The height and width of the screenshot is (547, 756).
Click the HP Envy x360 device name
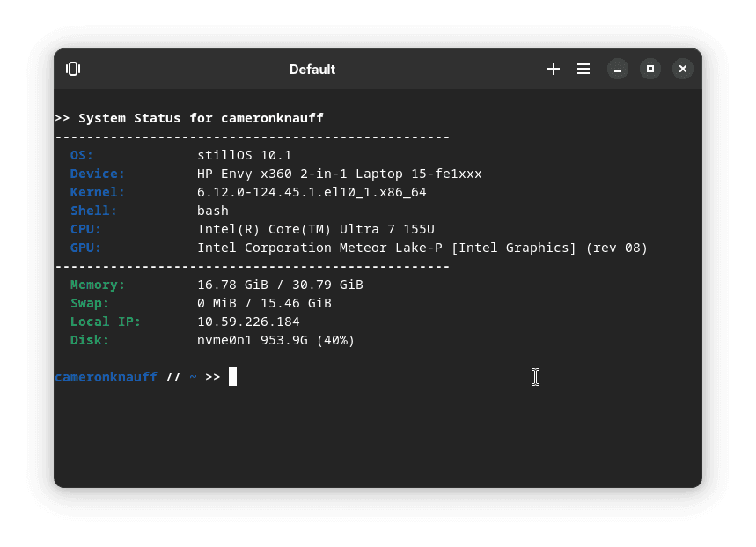pyautogui.click(x=340, y=174)
